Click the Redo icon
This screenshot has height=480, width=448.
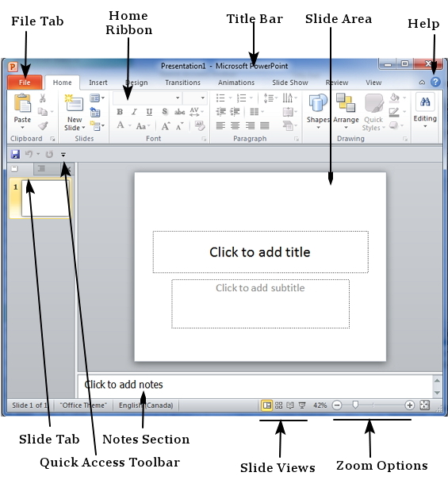tap(49, 154)
